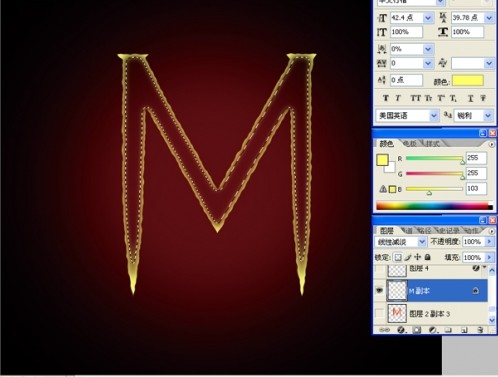Viewport: 498px width, 377px height.
Task: Show the 图层 4 layer
Action: tap(379, 268)
